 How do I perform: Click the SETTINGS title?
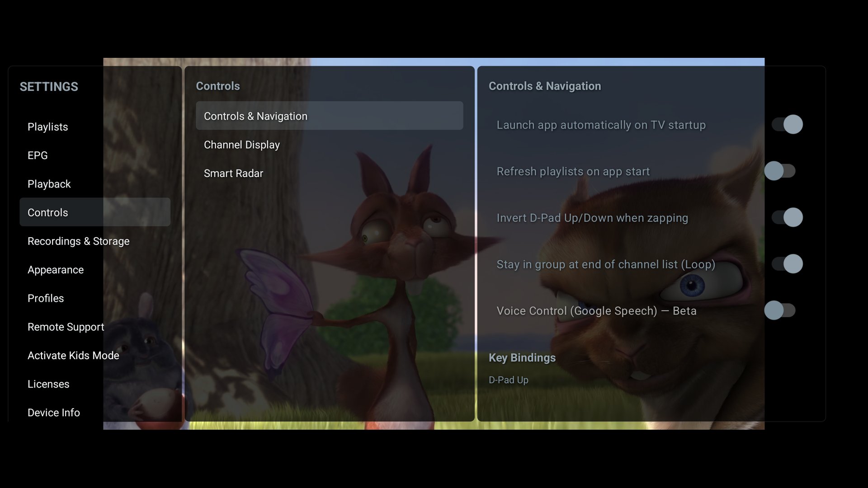49,86
